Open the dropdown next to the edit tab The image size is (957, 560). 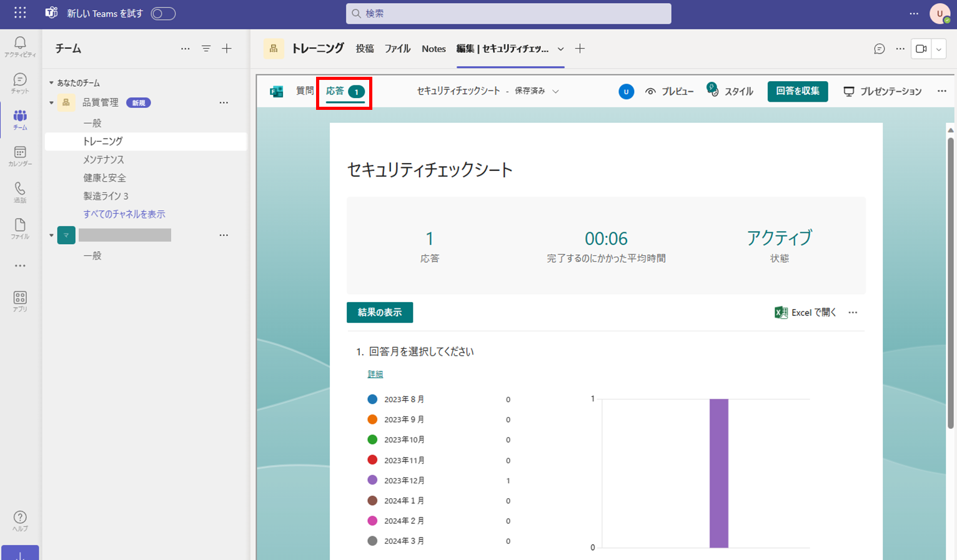[x=560, y=49]
